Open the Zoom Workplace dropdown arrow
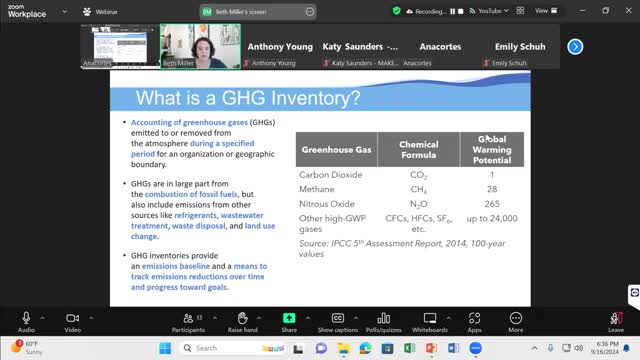Viewport: 640px width, 360px height. pos(64,11)
